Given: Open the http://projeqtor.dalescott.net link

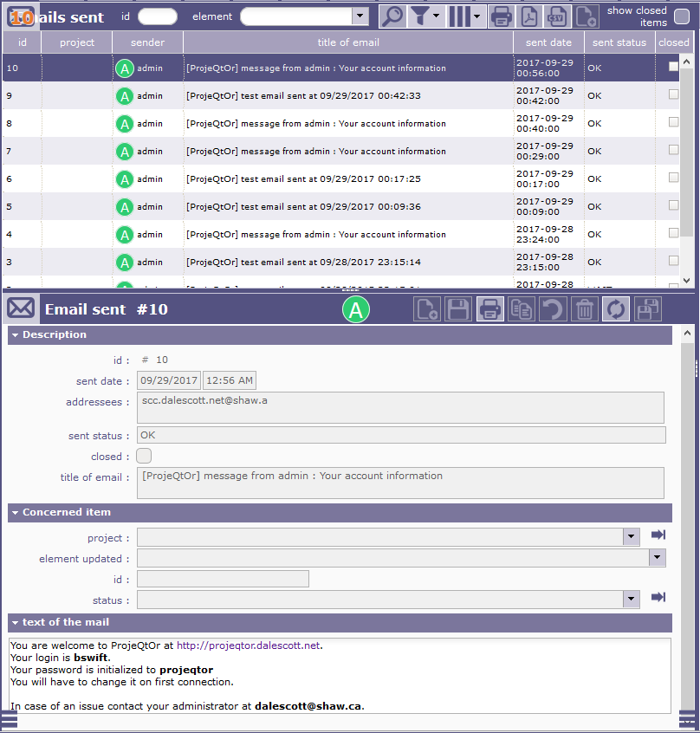Looking at the screenshot, I should 248,645.
